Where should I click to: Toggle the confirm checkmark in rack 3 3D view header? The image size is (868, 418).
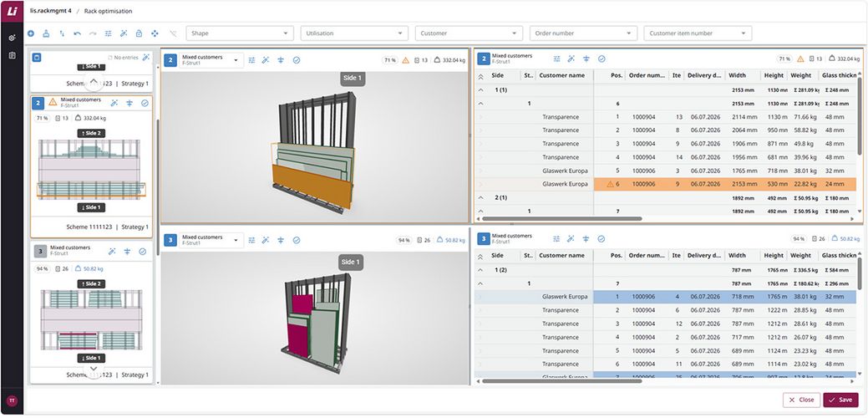[x=297, y=240]
